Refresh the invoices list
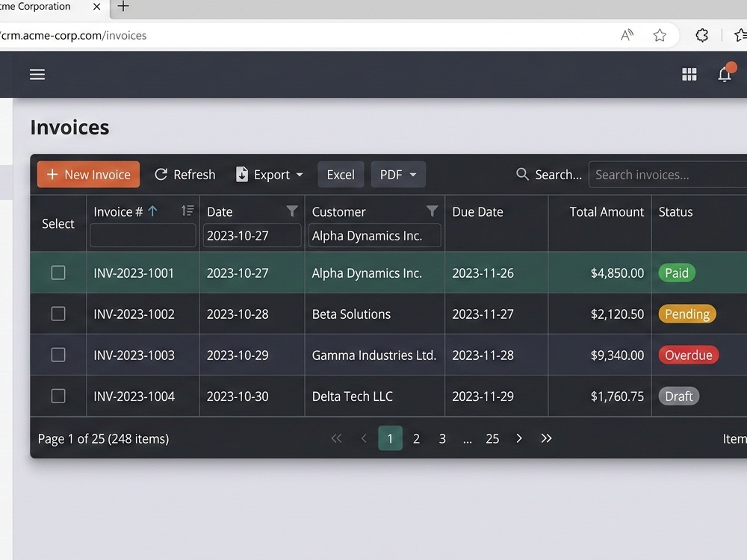Screen dimensions: 747x560 (x=185, y=174)
